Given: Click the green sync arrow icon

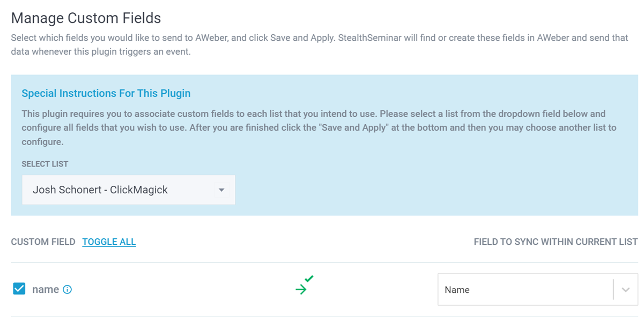Looking at the screenshot, I should [x=301, y=290].
